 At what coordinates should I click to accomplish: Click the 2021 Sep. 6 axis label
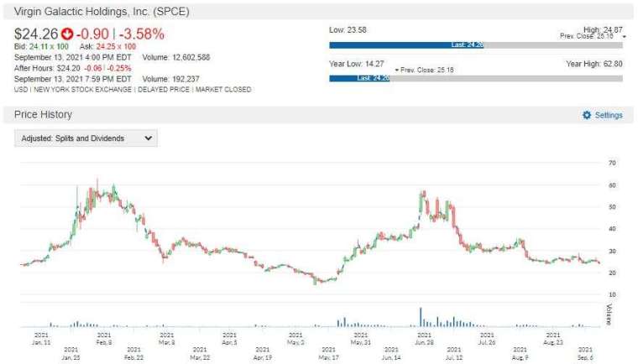point(585,353)
